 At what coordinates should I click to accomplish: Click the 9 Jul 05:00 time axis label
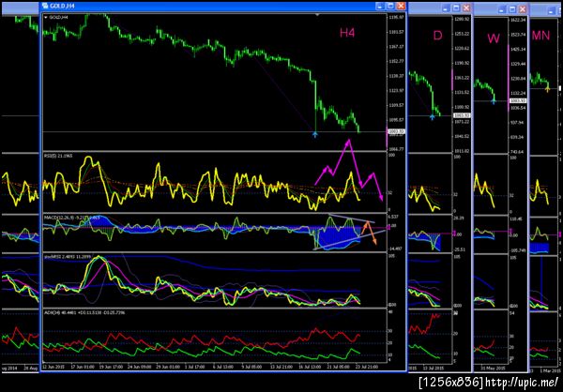click(252, 368)
